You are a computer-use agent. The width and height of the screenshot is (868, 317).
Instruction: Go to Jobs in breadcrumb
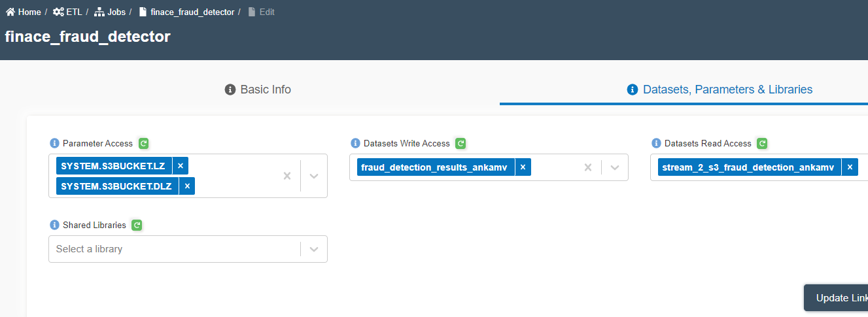click(x=111, y=12)
